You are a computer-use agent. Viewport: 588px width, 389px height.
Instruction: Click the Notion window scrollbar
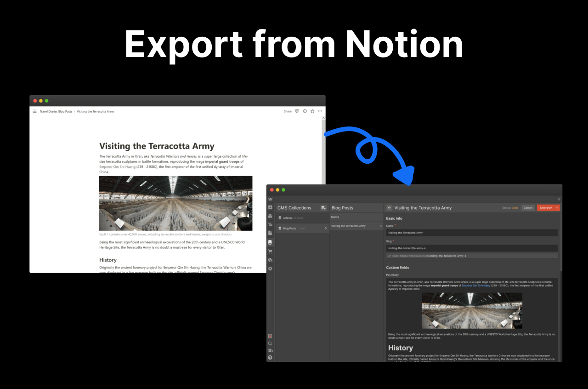point(323,152)
